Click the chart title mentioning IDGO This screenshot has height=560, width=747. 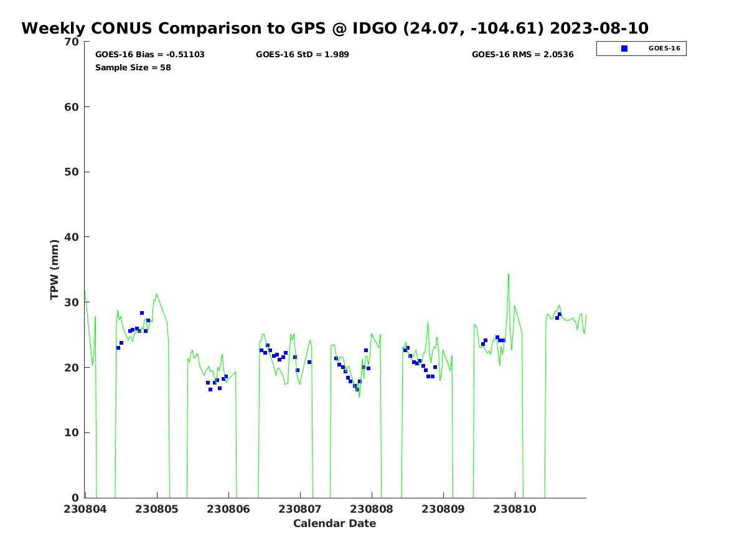(335, 29)
